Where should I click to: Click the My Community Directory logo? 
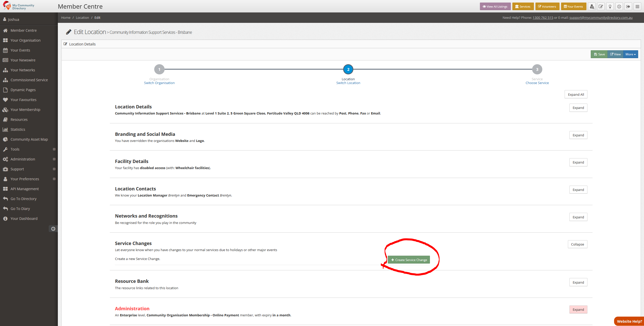pos(18,6)
